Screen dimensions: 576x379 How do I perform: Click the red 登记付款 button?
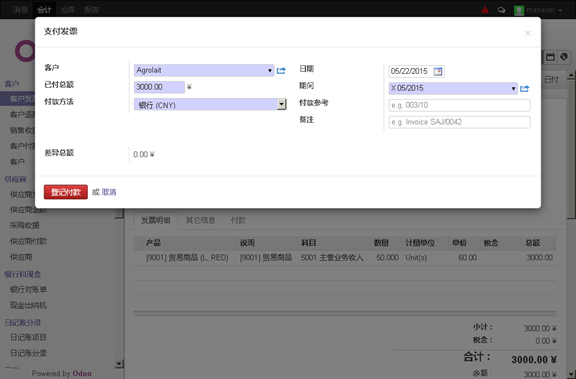pyautogui.click(x=66, y=192)
